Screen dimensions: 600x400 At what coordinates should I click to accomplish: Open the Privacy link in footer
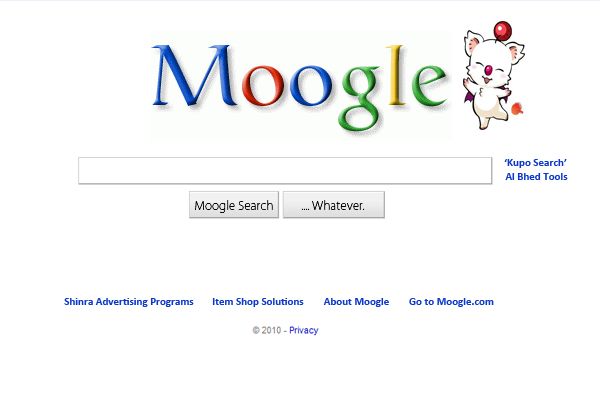pyautogui.click(x=303, y=330)
